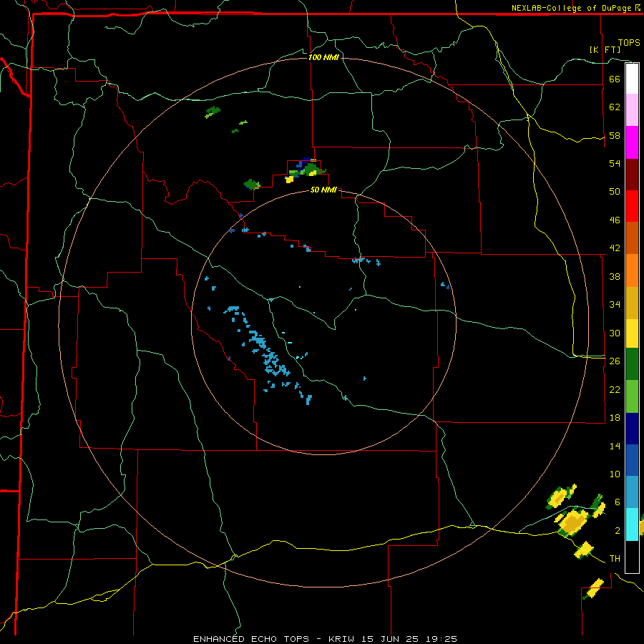
Task: Click legend value 66
Action: tap(615, 79)
